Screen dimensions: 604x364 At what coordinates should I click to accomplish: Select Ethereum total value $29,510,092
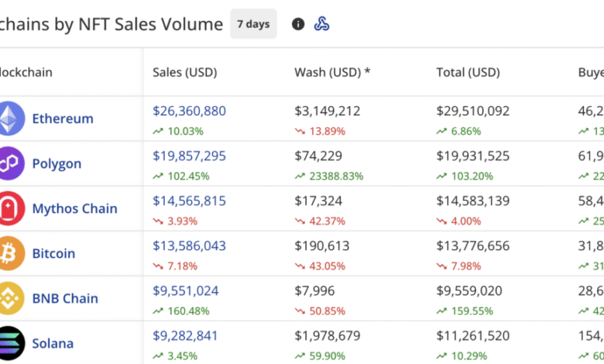coord(472,111)
